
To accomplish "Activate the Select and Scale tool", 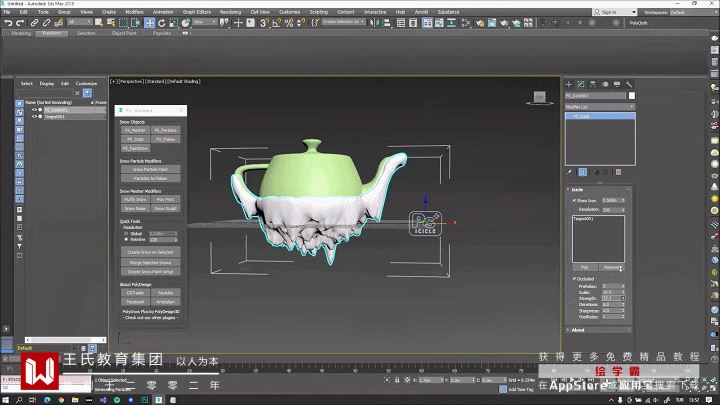I will click(x=174, y=22).
